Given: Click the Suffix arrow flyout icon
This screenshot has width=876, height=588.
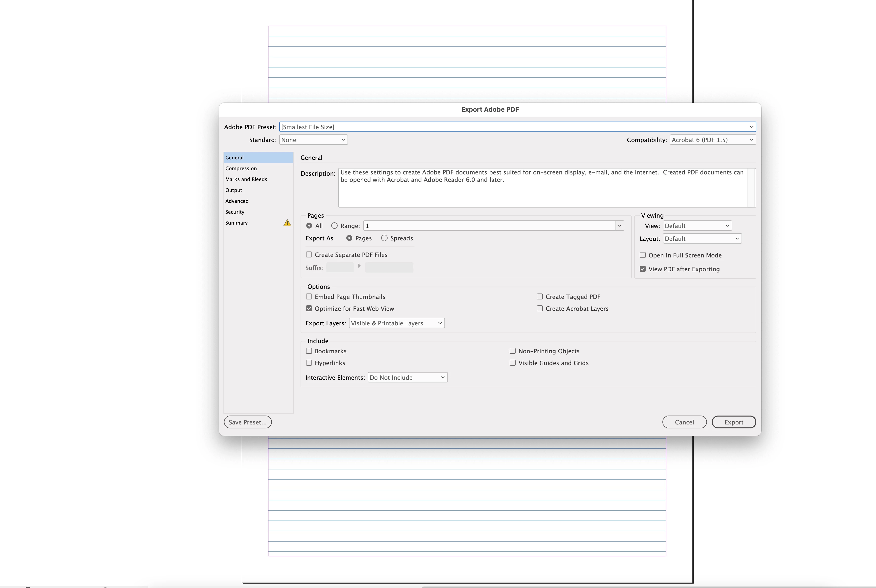Looking at the screenshot, I should click(x=359, y=266).
